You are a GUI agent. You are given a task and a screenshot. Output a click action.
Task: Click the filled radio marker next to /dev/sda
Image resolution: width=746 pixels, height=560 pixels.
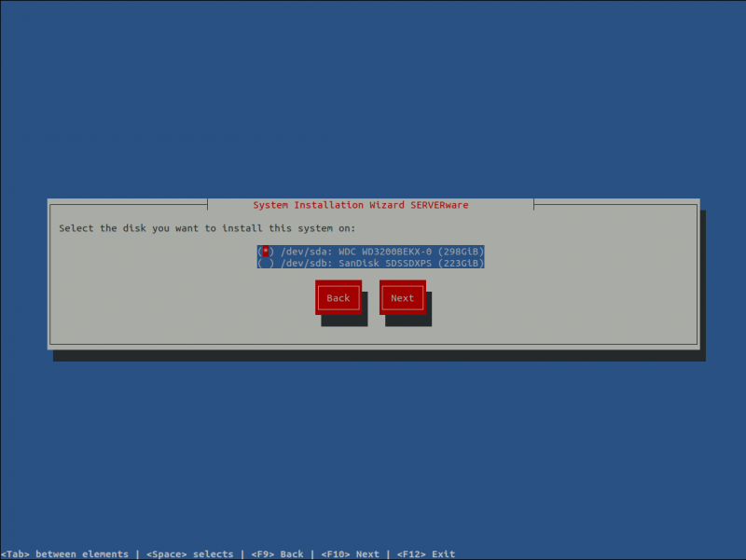tap(264, 251)
